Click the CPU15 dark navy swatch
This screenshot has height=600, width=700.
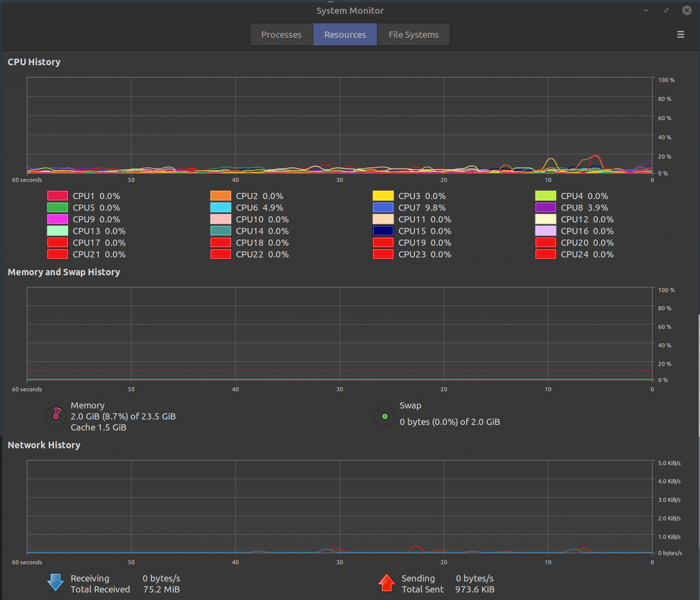pyautogui.click(x=383, y=231)
